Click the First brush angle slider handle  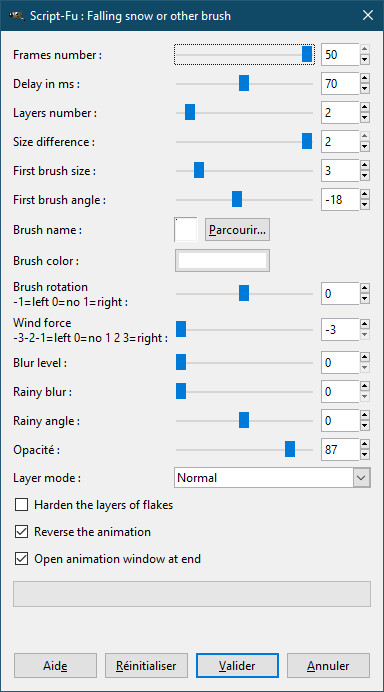point(237,199)
